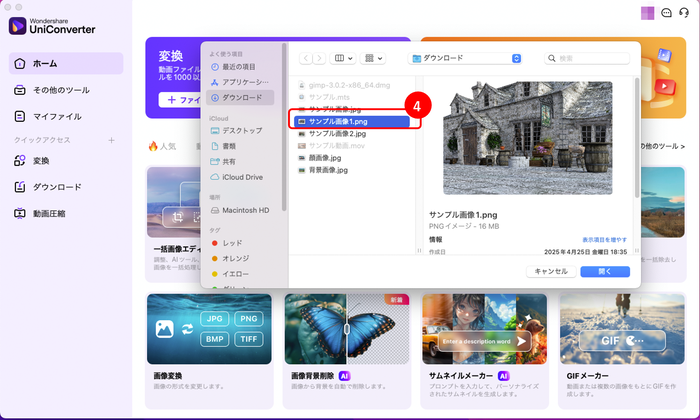Open the GIFメーカー tool card
700x420 pixels.
point(622,351)
